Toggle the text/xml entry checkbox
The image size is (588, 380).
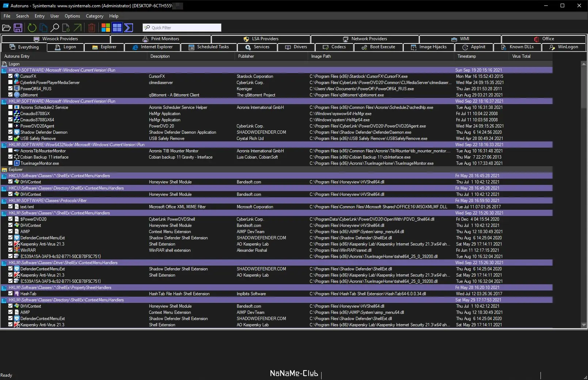10,207
